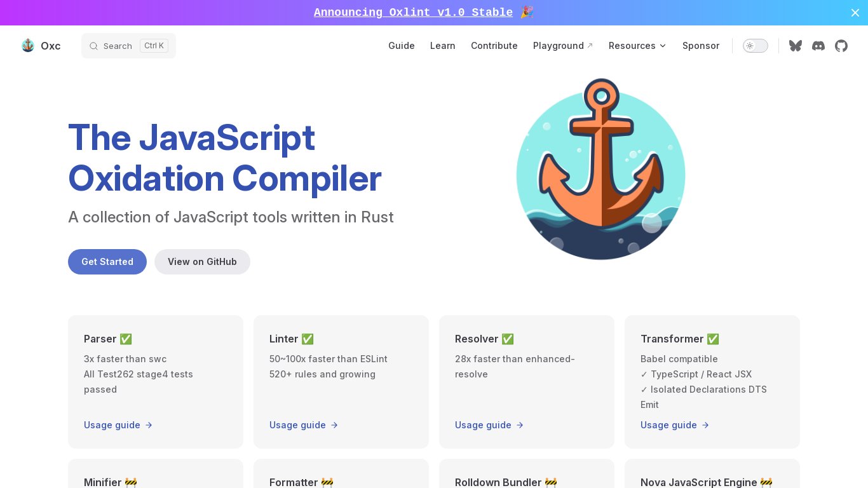868x488 pixels.
Task: Click the Oxc anchor logo in navbar
Action: [28, 46]
